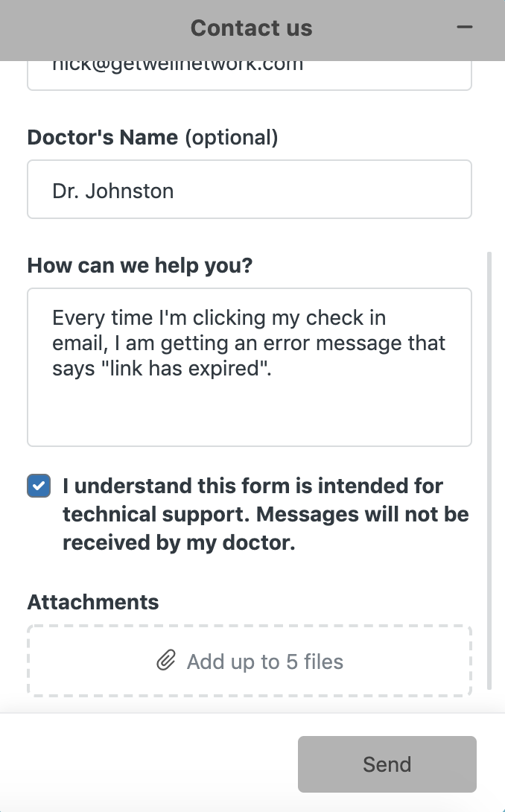505x812 pixels.
Task: Click the (optional) text beside Doctor's Name
Action: pyautogui.click(x=232, y=138)
